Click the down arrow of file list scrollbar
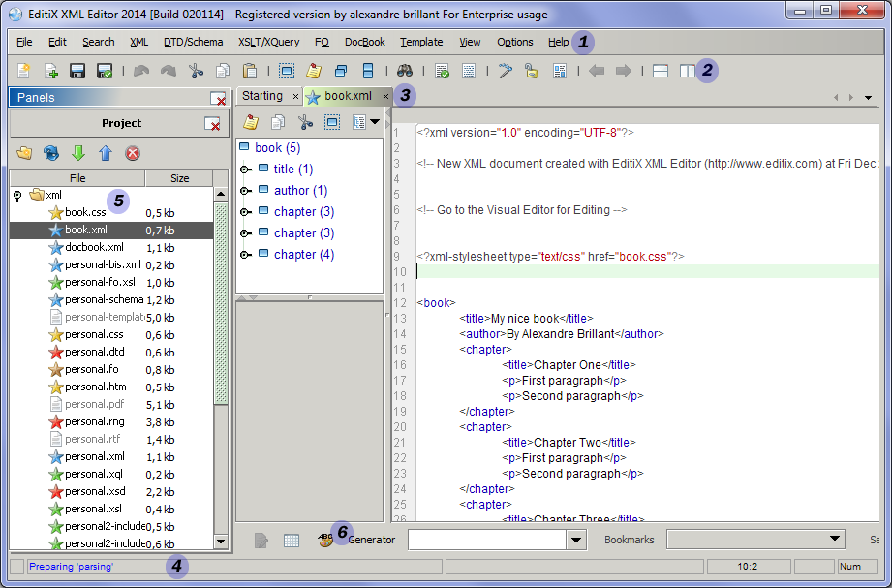The image size is (892, 588). (x=220, y=542)
